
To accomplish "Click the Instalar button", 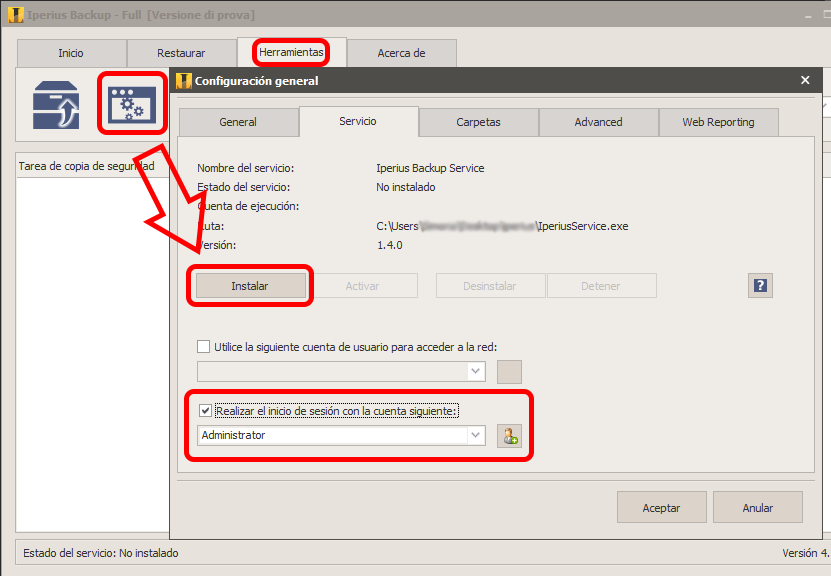I will pos(250,286).
